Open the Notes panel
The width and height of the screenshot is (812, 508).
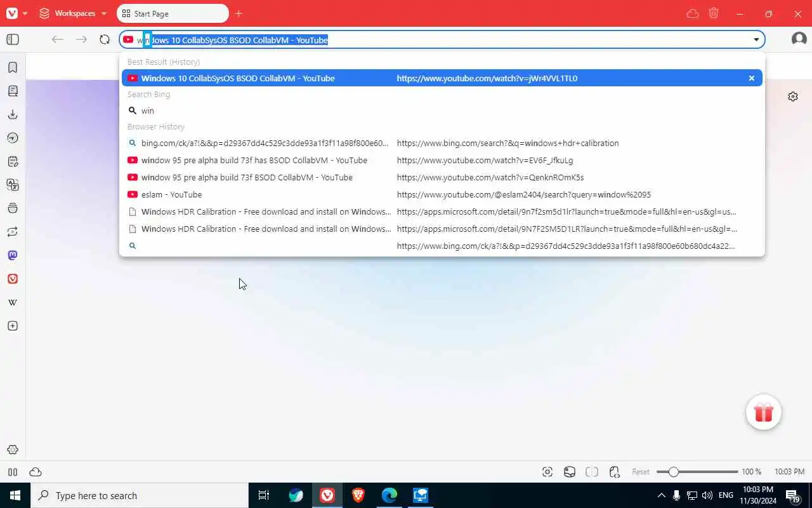coord(13,161)
